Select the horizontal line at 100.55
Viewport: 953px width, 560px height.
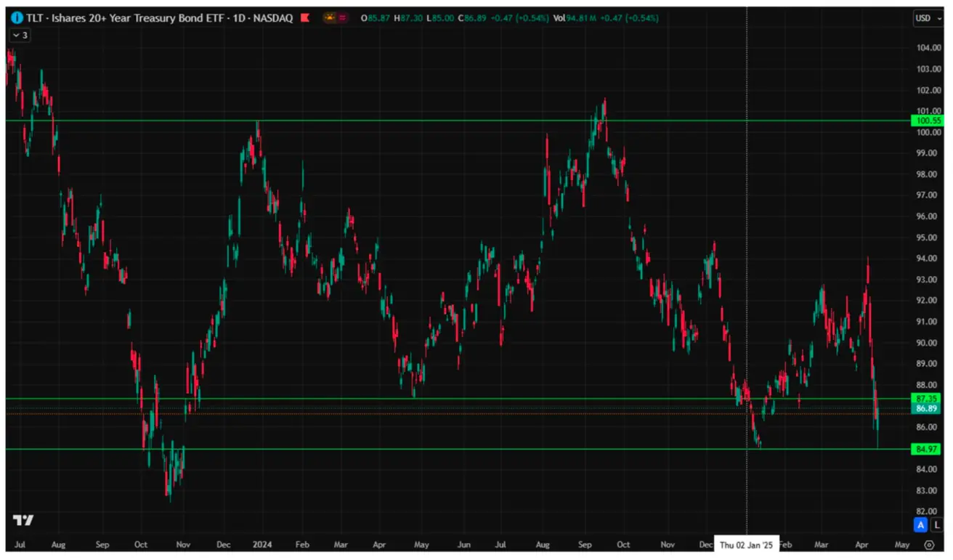458,121
